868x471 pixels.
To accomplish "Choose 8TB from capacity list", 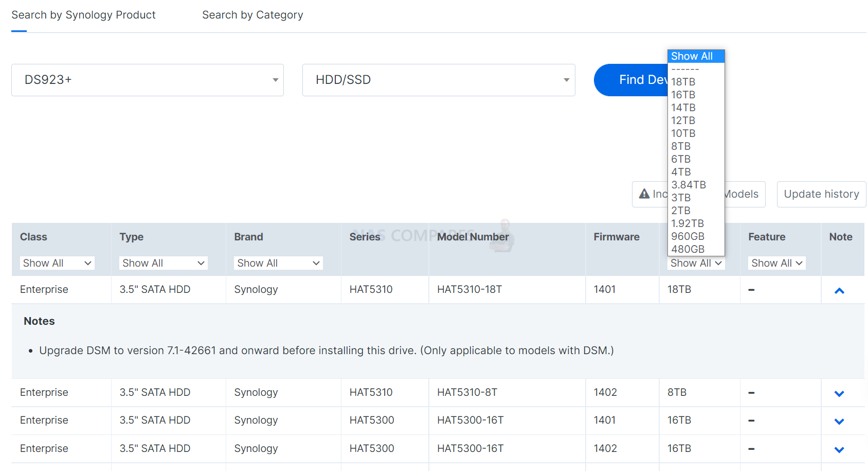I will coord(696,146).
